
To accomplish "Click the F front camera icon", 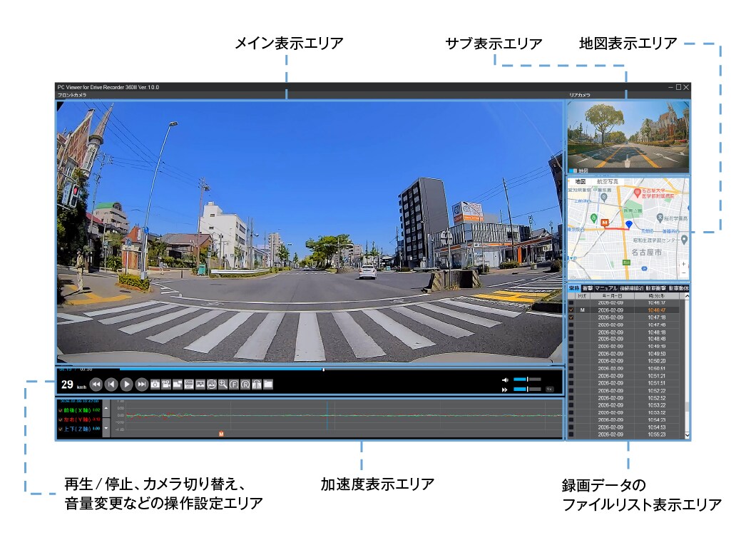I will (234, 385).
